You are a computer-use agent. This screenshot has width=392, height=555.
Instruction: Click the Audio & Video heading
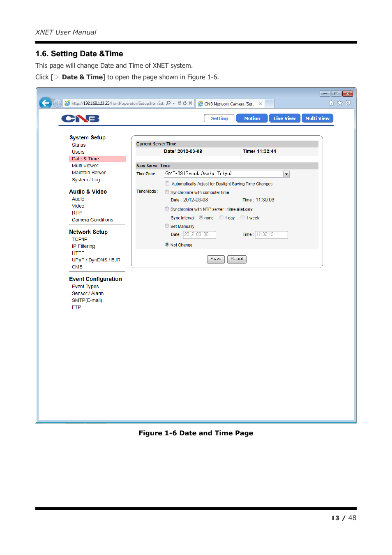(88, 192)
